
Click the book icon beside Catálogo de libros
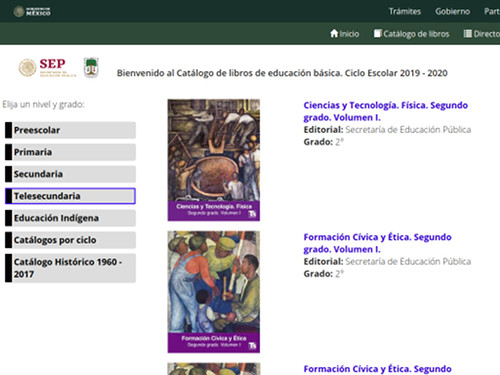[377, 33]
